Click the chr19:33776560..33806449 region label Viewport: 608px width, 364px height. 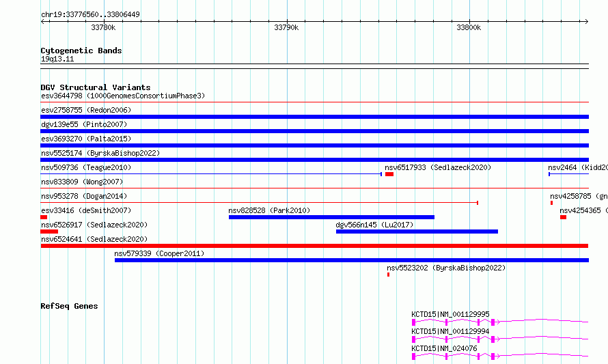tap(90, 15)
